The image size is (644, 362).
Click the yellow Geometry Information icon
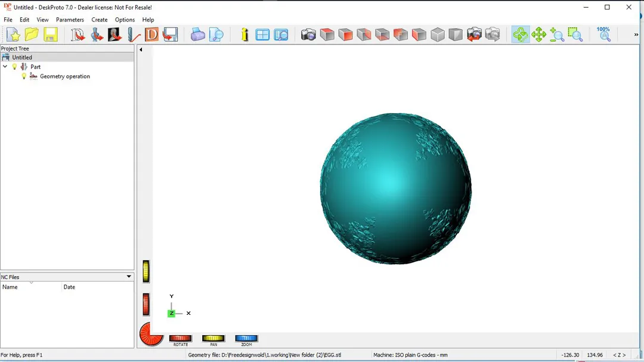(244, 35)
